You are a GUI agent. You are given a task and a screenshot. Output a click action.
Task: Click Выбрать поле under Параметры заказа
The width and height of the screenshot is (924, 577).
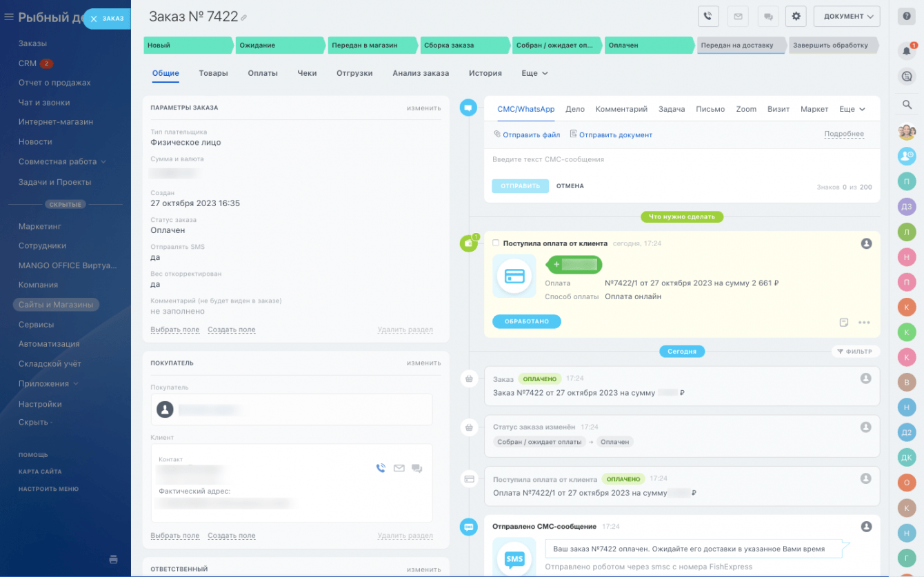click(175, 330)
